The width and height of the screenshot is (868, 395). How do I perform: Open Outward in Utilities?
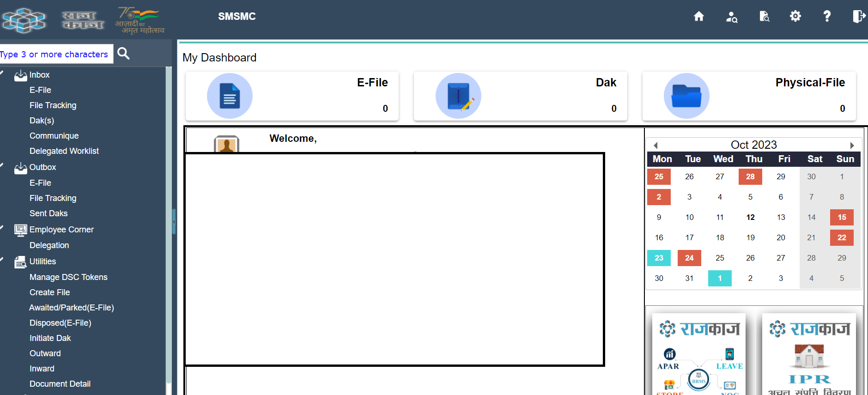(45, 353)
